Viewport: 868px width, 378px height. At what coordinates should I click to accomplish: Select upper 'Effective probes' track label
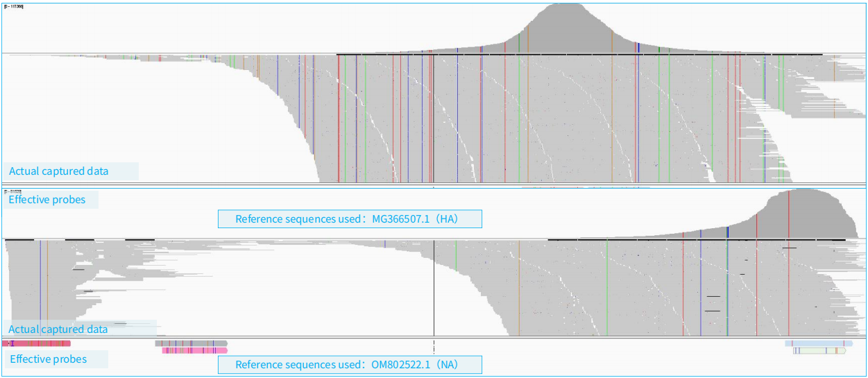click(x=48, y=200)
